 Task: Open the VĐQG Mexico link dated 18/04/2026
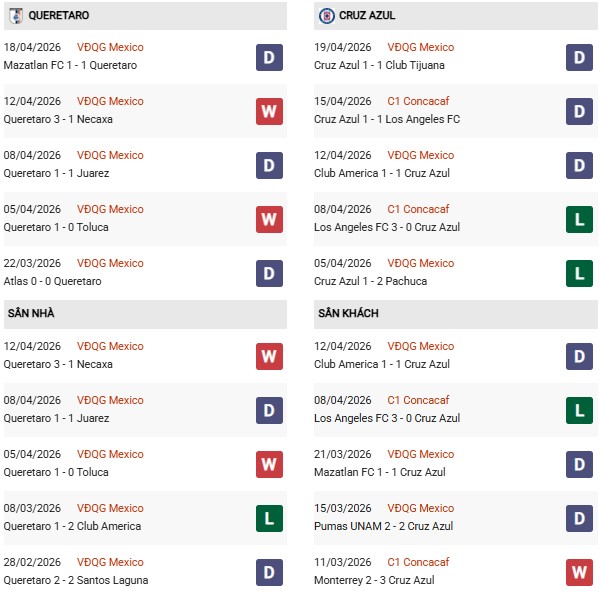tap(110, 47)
